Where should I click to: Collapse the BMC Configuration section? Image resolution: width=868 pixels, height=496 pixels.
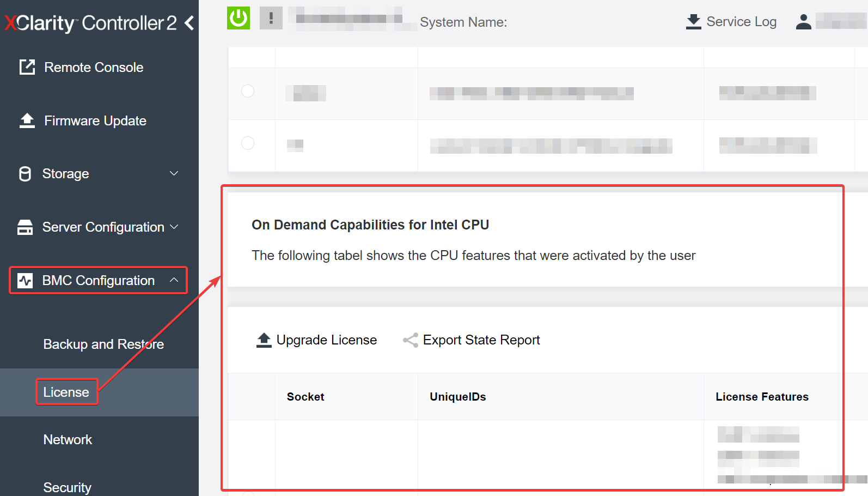[x=174, y=280]
